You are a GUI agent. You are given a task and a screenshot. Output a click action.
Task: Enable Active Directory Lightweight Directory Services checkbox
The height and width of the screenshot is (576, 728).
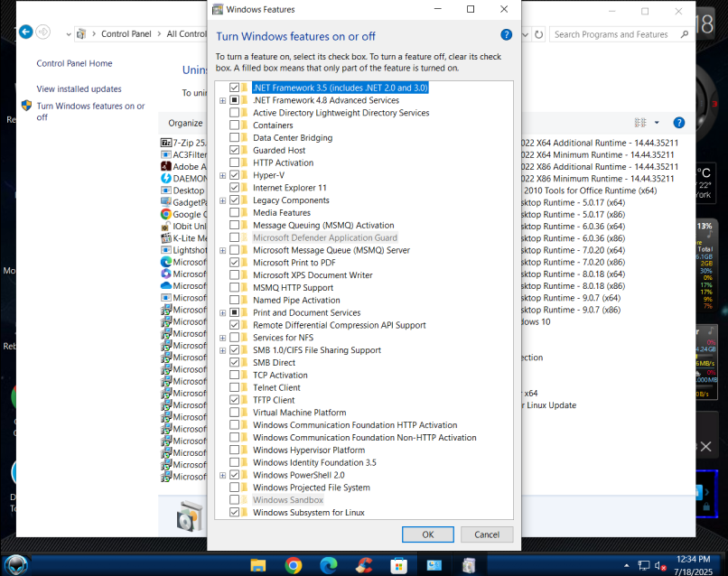[x=235, y=113]
